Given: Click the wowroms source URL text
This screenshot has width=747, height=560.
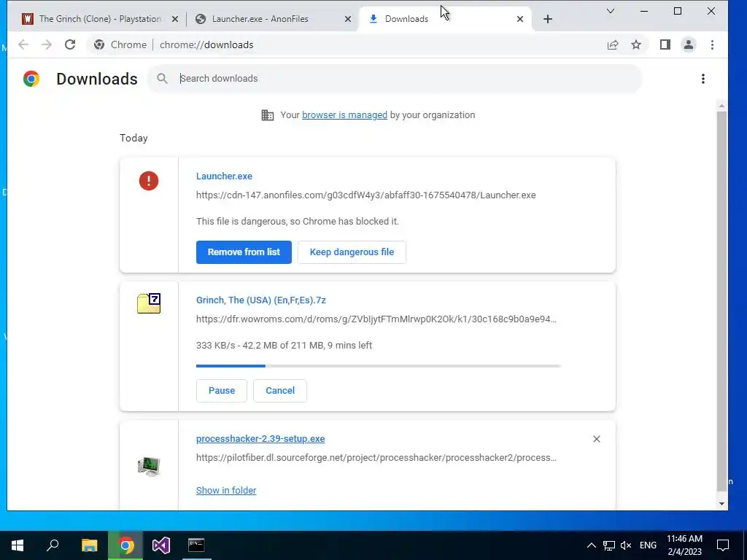Looking at the screenshot, I should (376, 319).
